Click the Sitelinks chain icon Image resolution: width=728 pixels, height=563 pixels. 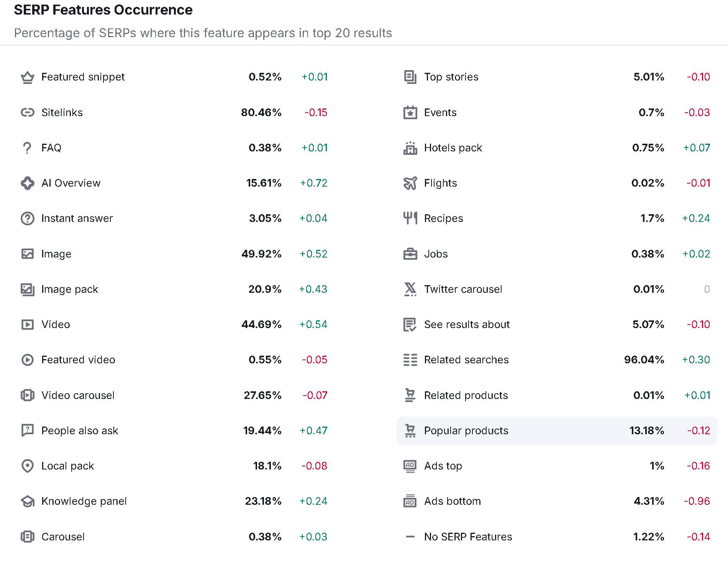(x=27, y=113)
